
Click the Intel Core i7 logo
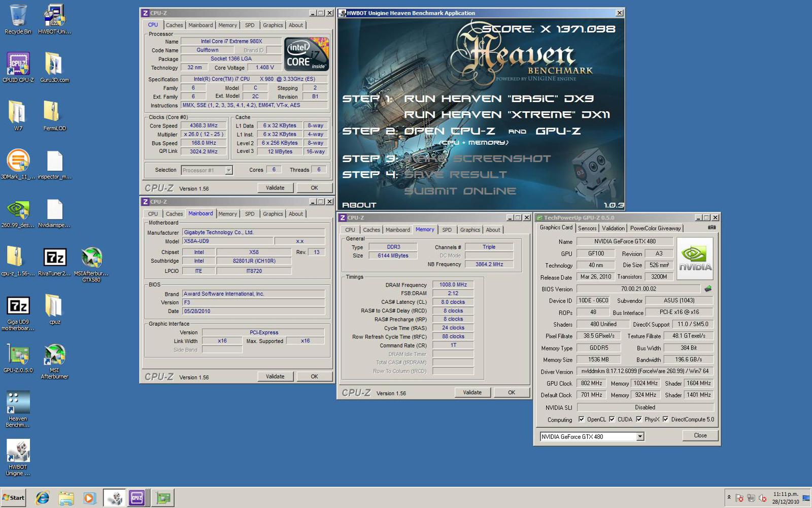(307, 54)
